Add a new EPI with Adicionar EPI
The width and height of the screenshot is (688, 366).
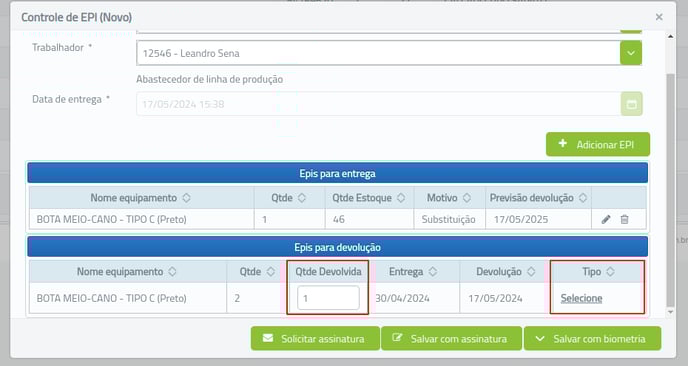click(x=598, y=144)
